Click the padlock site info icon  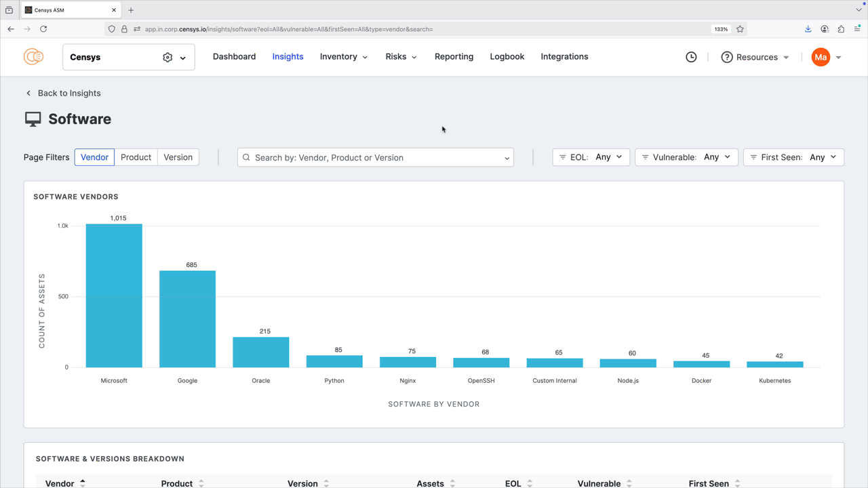[x=124, y=29]
